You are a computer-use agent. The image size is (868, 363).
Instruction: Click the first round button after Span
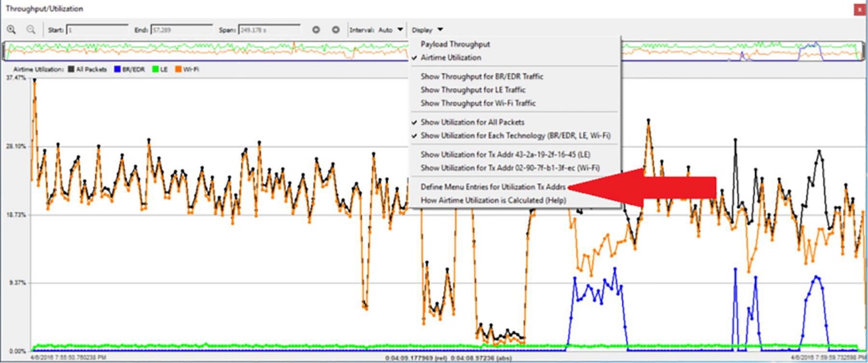pyautogui.click(x=316, y=30)
